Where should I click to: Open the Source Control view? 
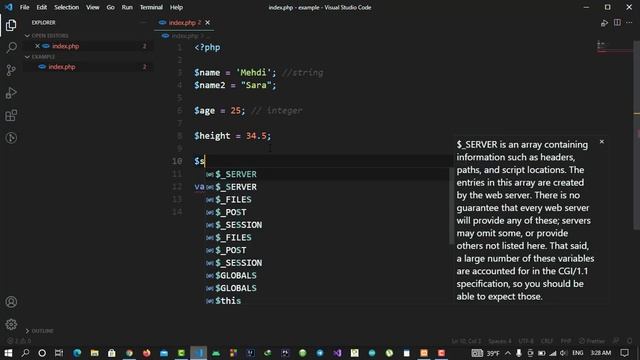pos(11,70)
